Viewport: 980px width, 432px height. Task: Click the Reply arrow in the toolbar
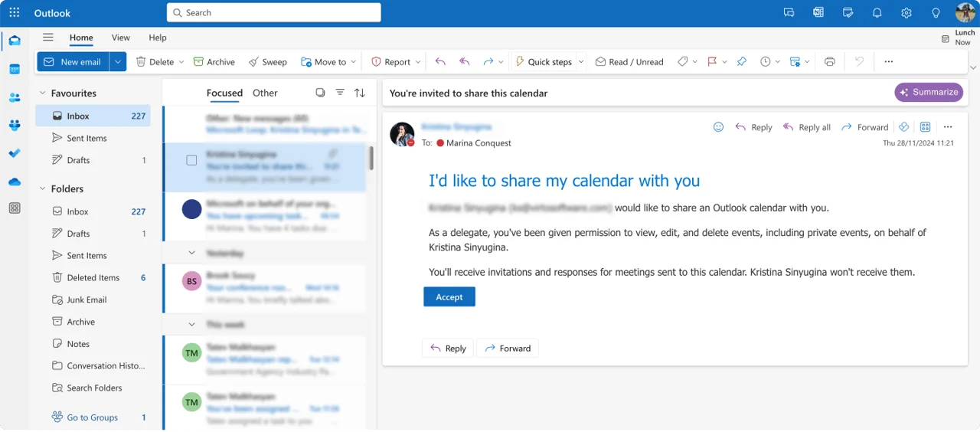(440, 62)
